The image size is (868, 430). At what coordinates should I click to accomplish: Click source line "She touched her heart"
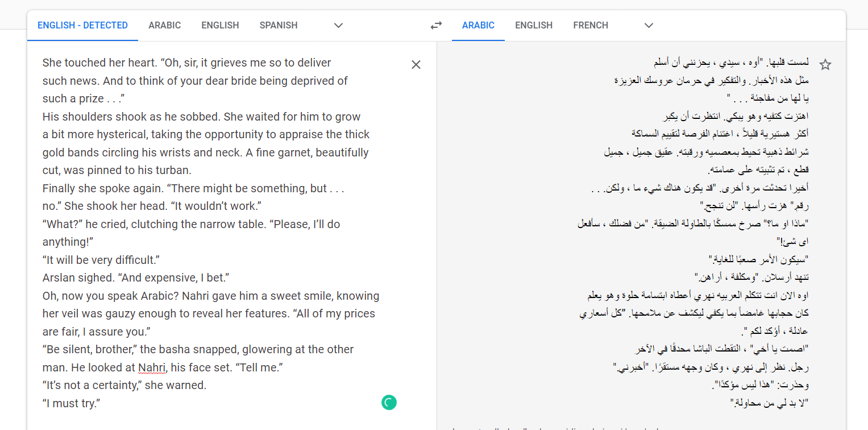pyautogui.click(x=186, y=63)
